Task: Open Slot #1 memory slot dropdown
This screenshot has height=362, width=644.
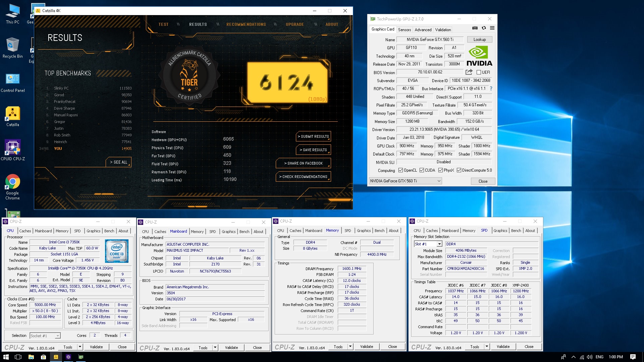Action: pyautogui.click(x=428, y=244)
